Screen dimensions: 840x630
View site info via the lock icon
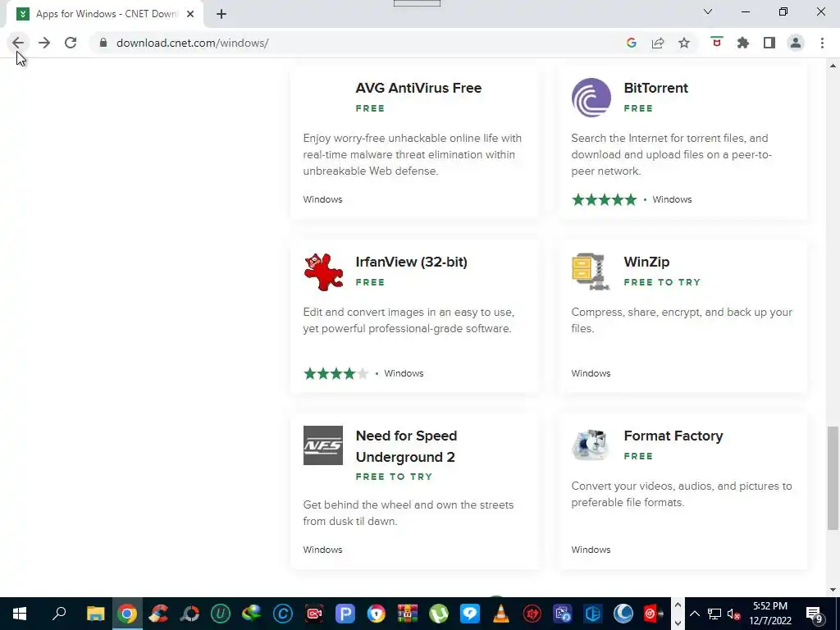(103, 43)
